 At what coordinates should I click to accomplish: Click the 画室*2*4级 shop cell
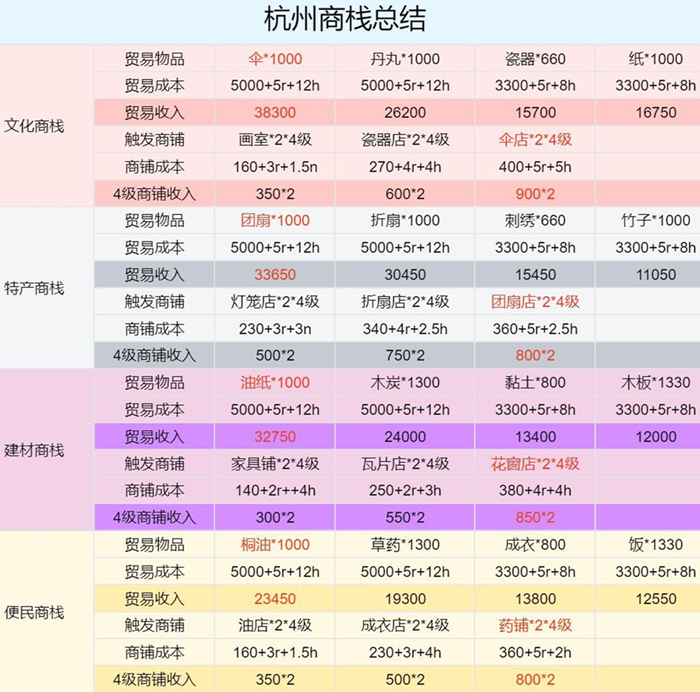point(274,140)
